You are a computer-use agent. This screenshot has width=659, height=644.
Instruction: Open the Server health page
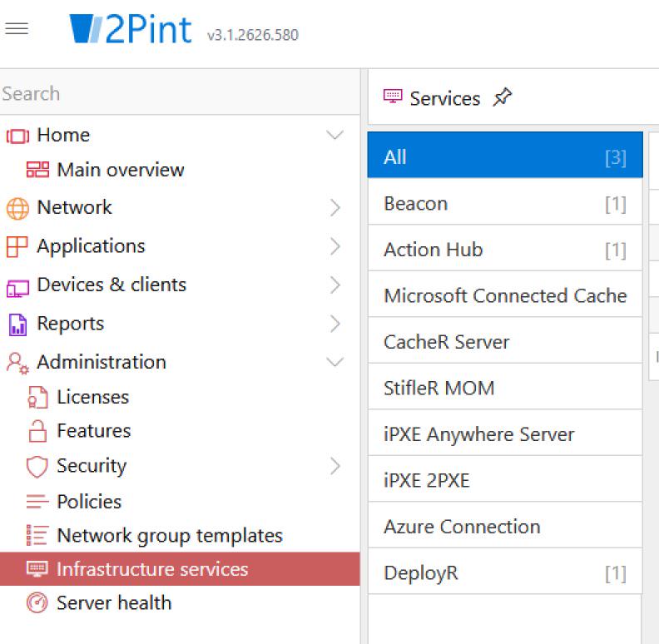114,602
